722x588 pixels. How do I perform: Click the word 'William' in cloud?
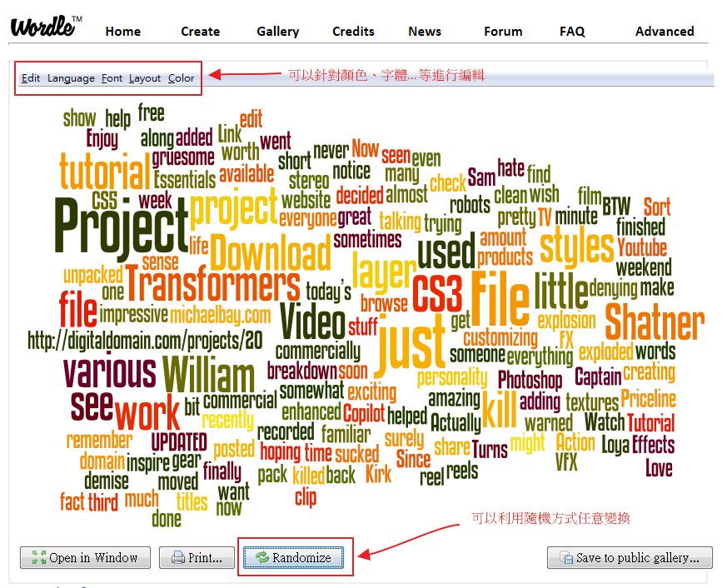pyautogui.click(x=208, y=374)
